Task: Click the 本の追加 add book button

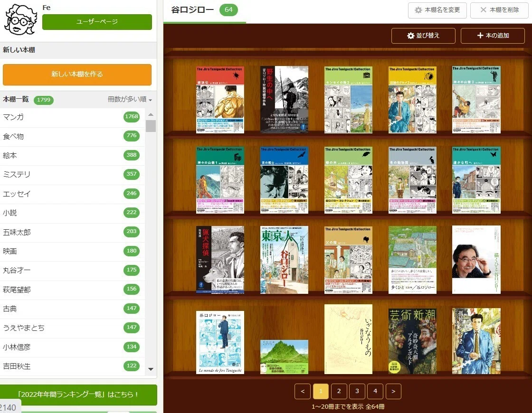Action: tap(493, 36)
